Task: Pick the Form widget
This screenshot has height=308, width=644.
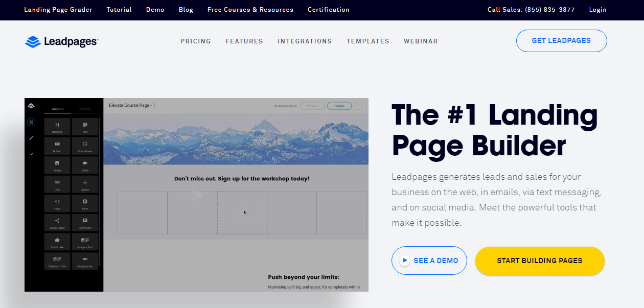Action: pyautogui.click(x=85, y=203)
